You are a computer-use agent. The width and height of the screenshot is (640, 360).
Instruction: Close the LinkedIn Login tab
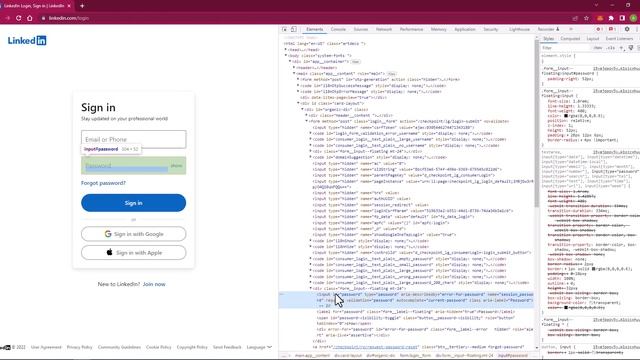tap(69, 6)
